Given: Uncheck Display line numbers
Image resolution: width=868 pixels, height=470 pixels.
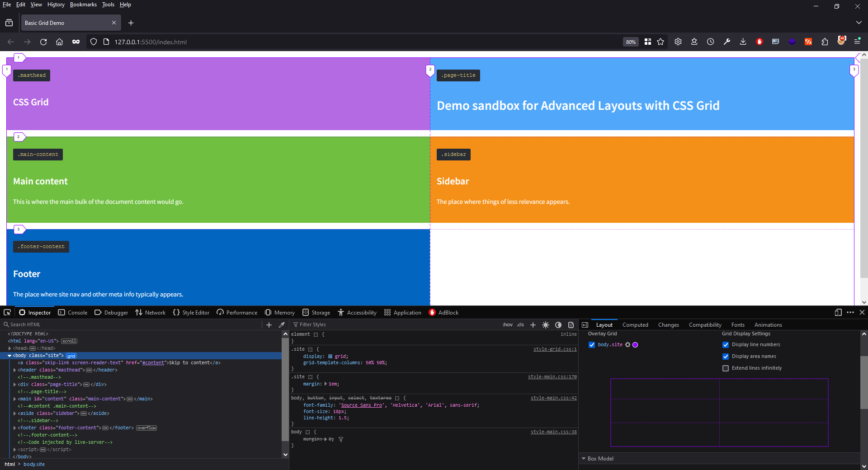Looking at the screenshot, I should click(726, 345).
